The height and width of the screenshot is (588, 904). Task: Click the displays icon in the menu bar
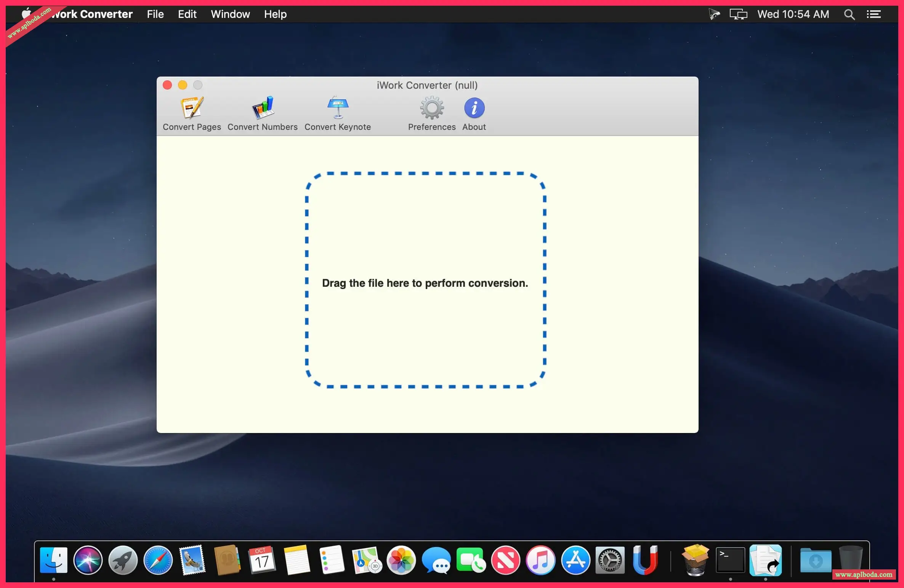tap(738, 14)
